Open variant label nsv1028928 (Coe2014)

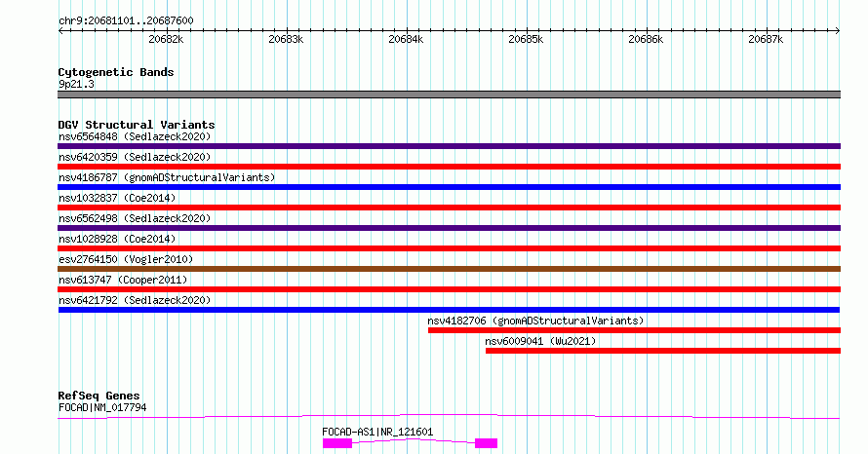[117, 239]
